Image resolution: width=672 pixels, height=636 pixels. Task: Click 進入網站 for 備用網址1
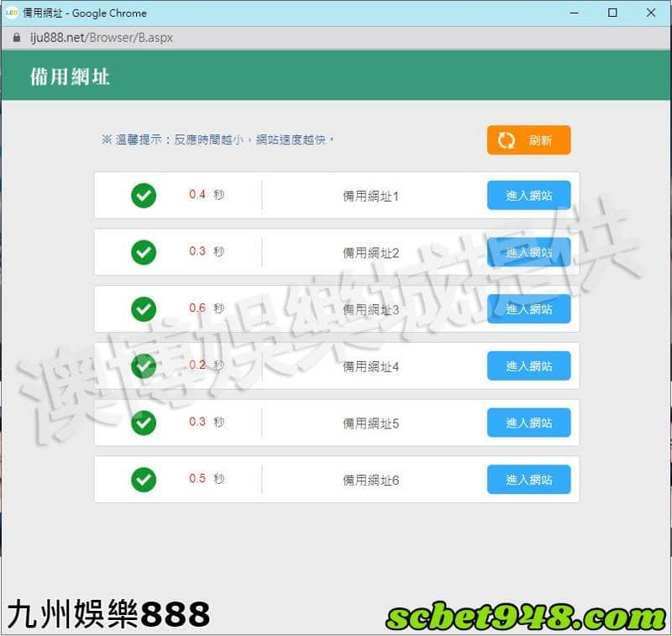[528, 196]
